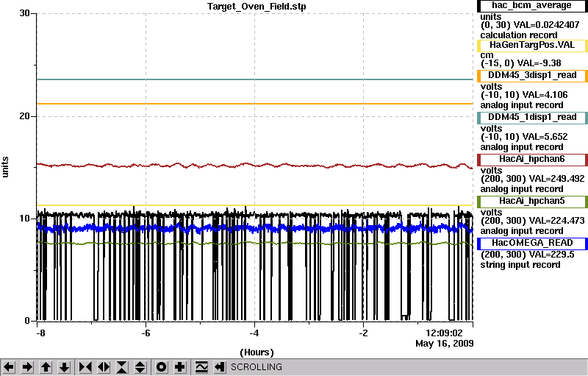Click the (Hours) x-axis label
588x376 pixels.
coord(257,352)
